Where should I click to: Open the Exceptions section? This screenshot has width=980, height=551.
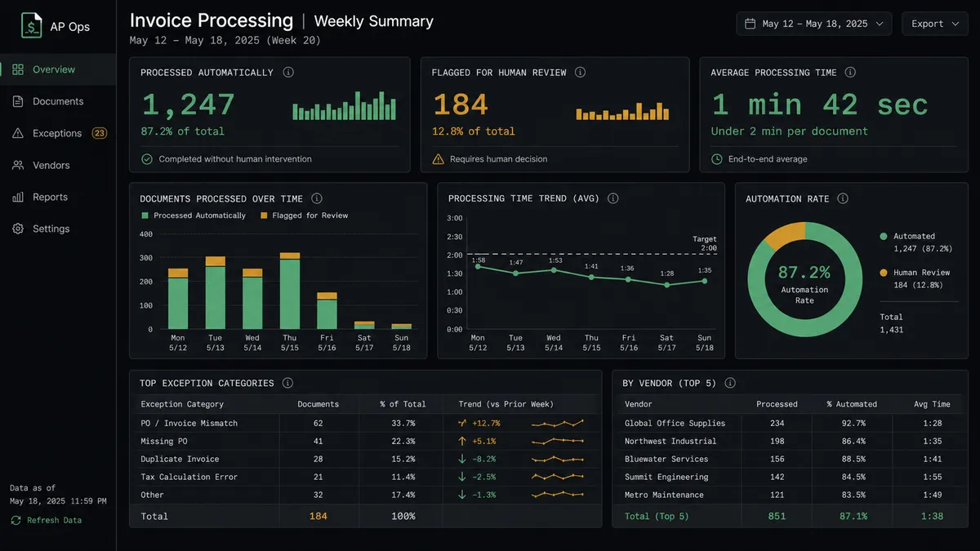coord(58,133)
